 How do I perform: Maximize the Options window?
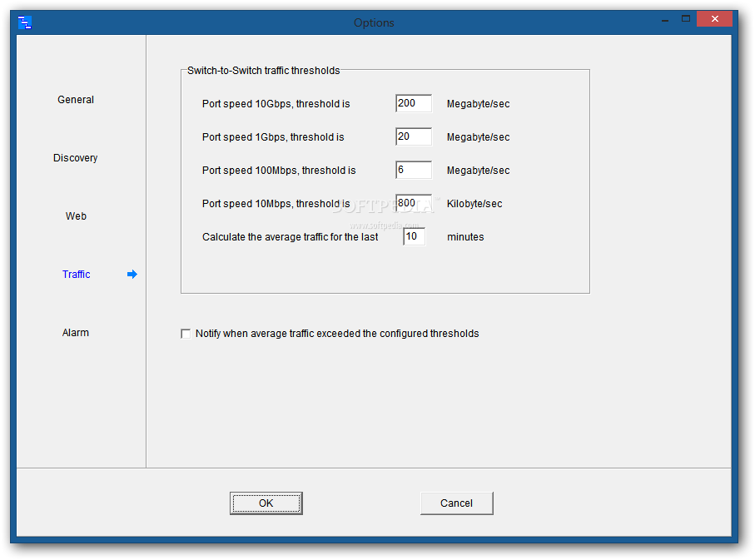click(686, 19)
